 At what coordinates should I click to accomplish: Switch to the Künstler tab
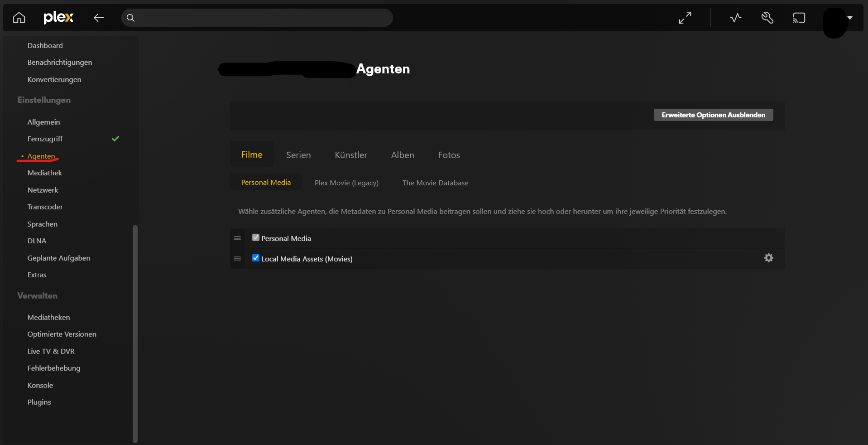click(351, 155)
